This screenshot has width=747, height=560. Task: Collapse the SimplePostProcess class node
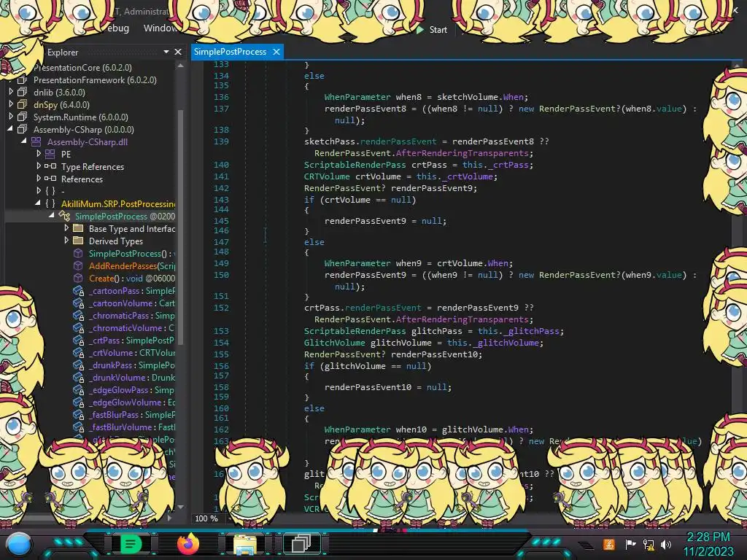tap(52, 215)
